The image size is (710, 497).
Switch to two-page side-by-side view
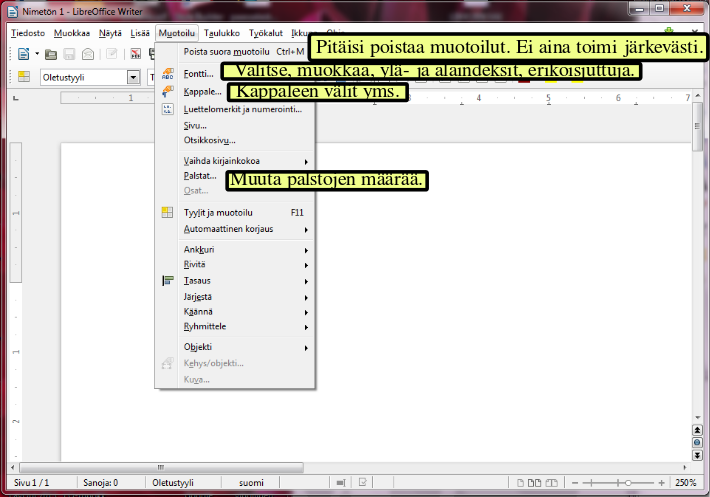point(534,483)
